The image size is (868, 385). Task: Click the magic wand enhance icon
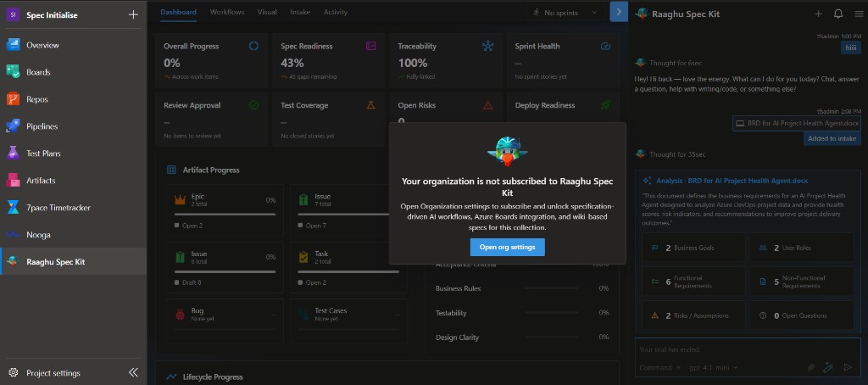pyautogui.click(x=829, y=367)
